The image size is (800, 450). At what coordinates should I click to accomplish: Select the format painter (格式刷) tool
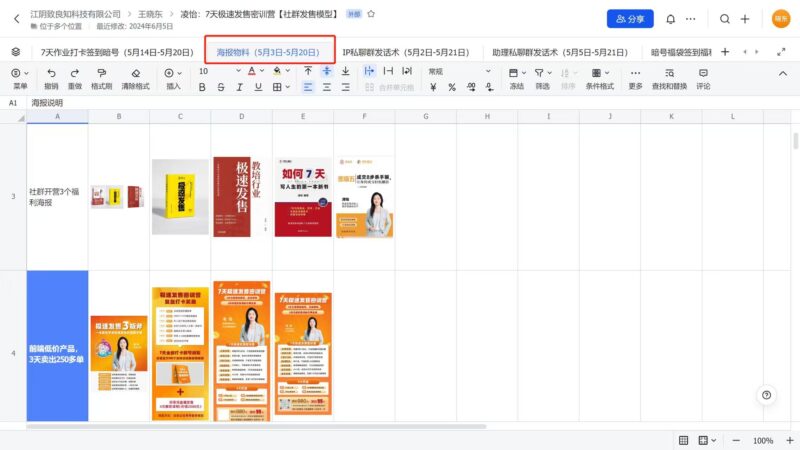pos(101,73)
